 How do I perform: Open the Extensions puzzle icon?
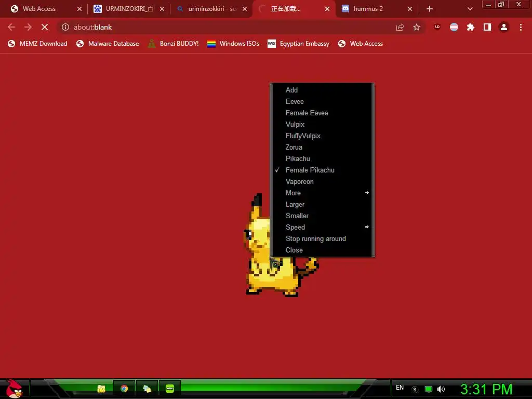click(x=471, y=27)
